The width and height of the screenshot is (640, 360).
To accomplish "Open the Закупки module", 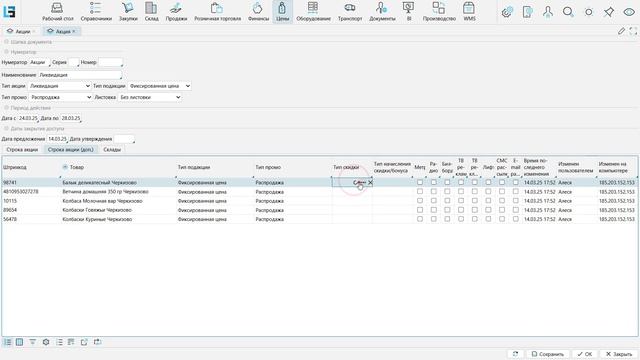I will point(128,12).
